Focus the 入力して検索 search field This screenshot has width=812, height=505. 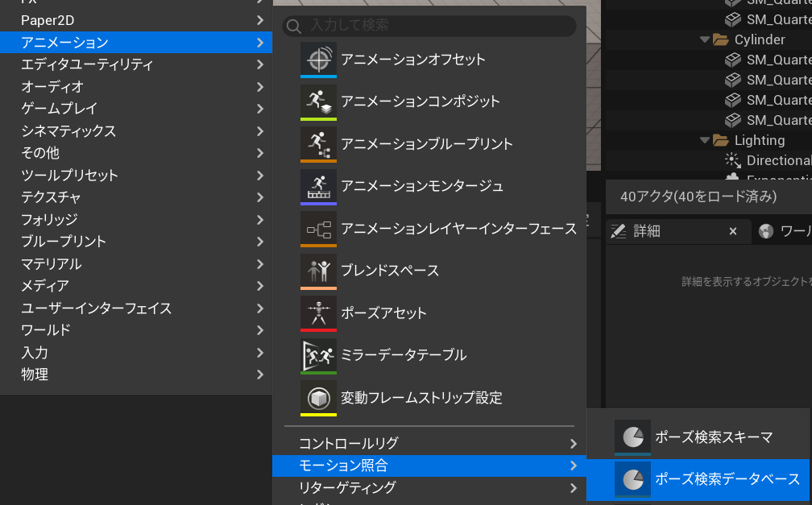click(x=429, y=26)
